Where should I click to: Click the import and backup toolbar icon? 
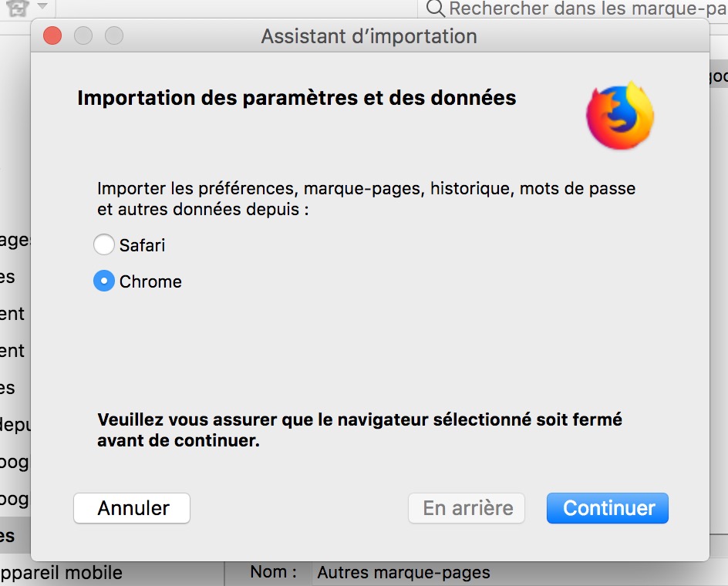(19, 8)
